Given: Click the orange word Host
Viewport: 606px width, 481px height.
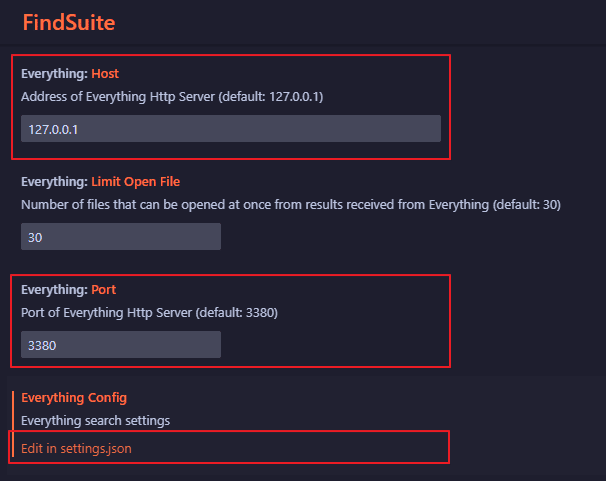Looking at the screenshot, I should click(x=105, y=74).
